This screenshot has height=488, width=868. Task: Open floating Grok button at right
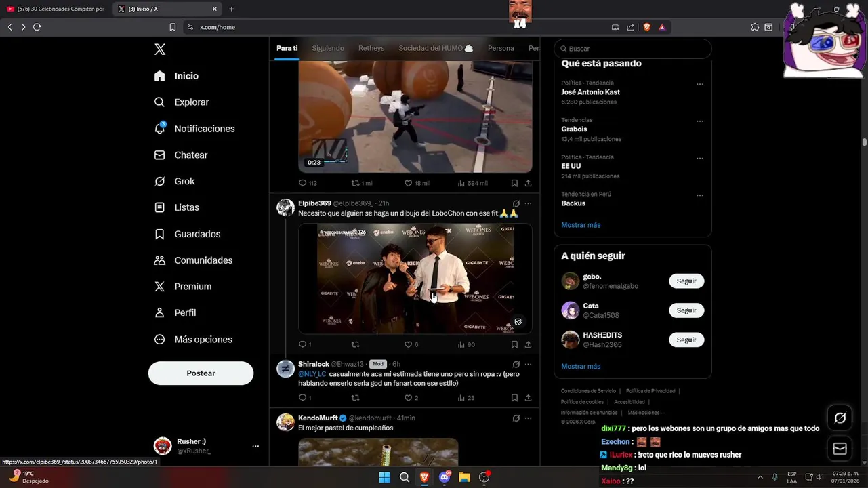[840, 418]
